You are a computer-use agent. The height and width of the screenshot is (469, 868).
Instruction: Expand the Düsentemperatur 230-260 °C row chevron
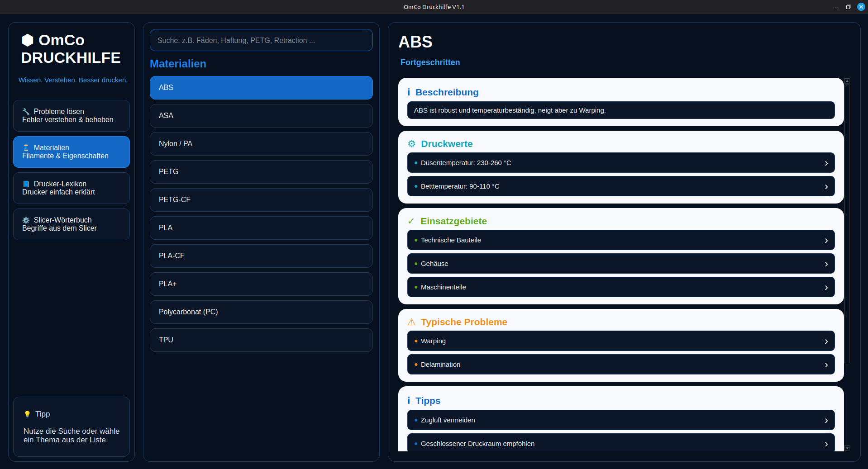coord(826,163)
